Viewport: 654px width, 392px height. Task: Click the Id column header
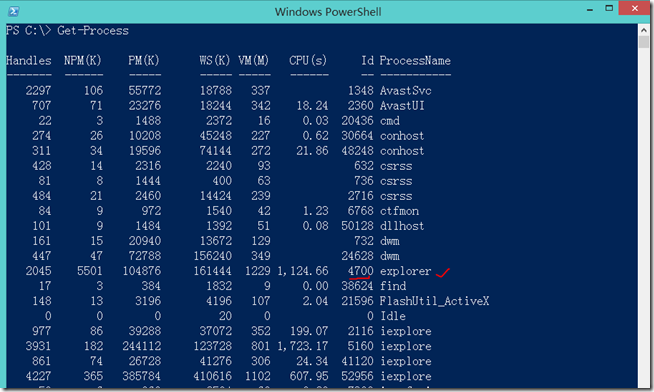(x=367, y=61)
